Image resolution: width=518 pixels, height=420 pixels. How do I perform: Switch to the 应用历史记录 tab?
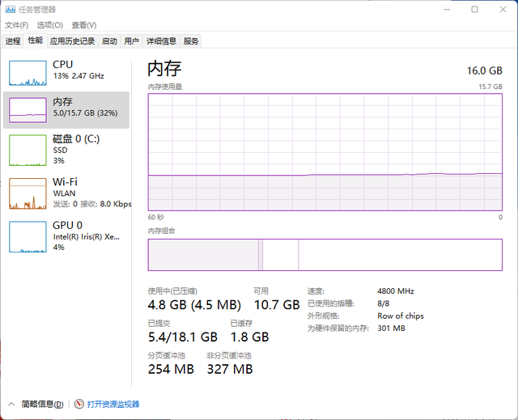pyautogui.click(x=72, y=41)
